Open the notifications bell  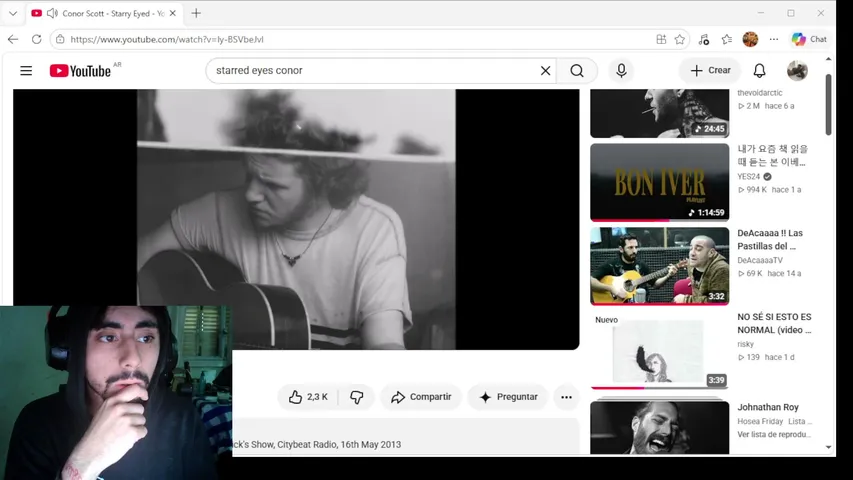(x=759, y=71)
